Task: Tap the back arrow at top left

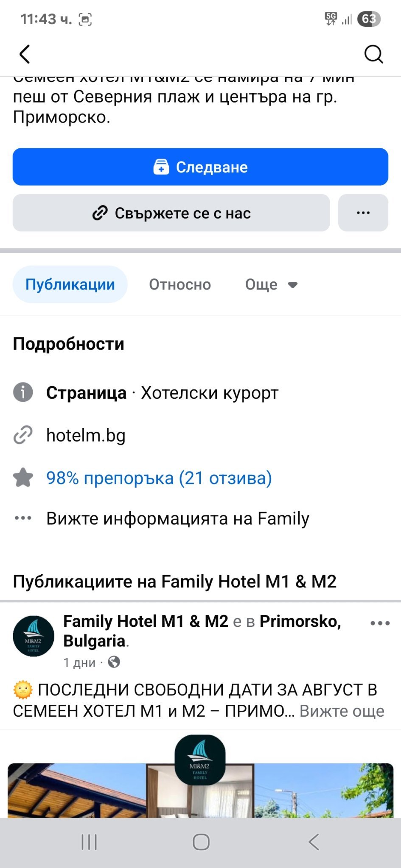Action: [x=25, y=54]
